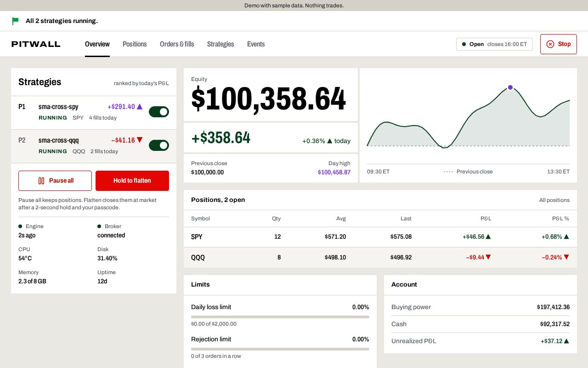Click the purple day-high marker on chart
This screenshot has height=368, width=588.
(510, 87)
